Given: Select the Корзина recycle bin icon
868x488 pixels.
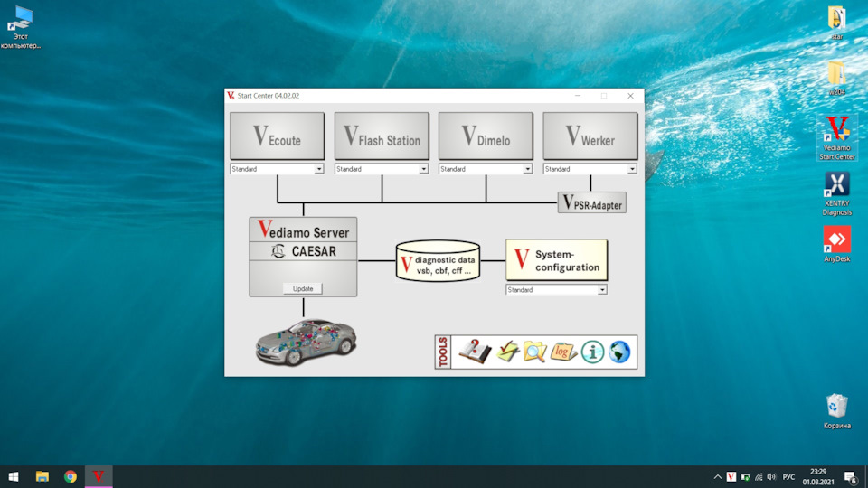Looking at the screenshot, I should (836, 412).
